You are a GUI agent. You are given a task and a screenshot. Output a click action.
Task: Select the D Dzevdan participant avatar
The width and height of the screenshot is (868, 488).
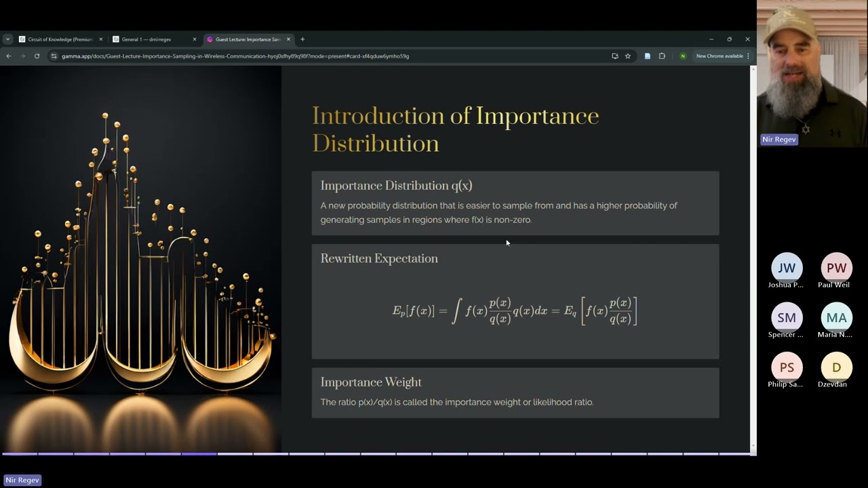(836, 367)
